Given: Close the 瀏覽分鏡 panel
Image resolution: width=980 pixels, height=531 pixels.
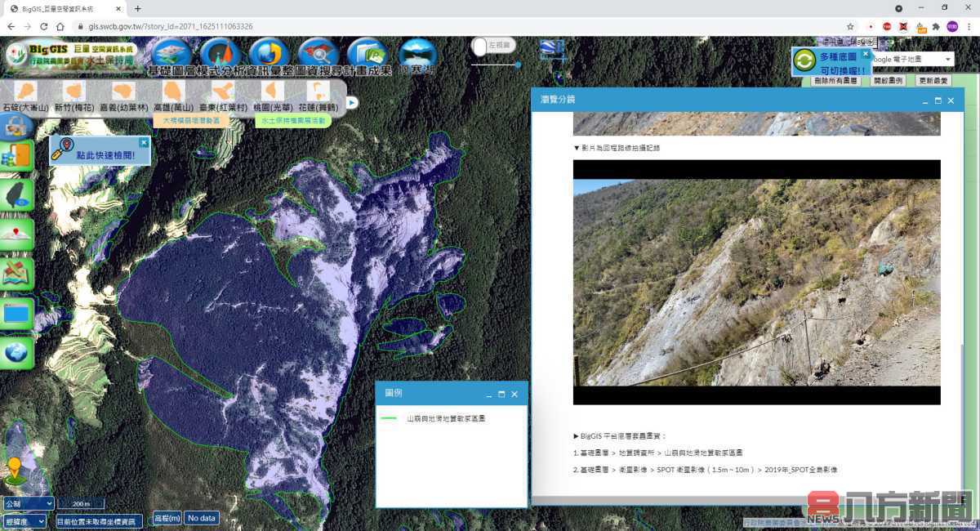Looking at the screenshot, I should (x=951, y=100).
